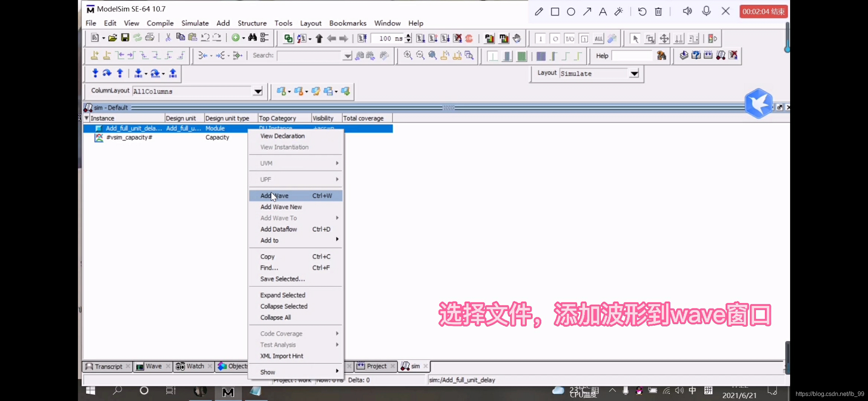This screenshot has width=868, height=401.
Task: Choose Add Wave New from the context menu
Action: (x=281, y=207)
